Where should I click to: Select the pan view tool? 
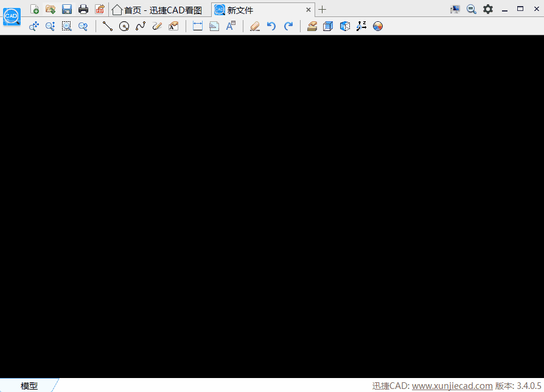(34, 26)
